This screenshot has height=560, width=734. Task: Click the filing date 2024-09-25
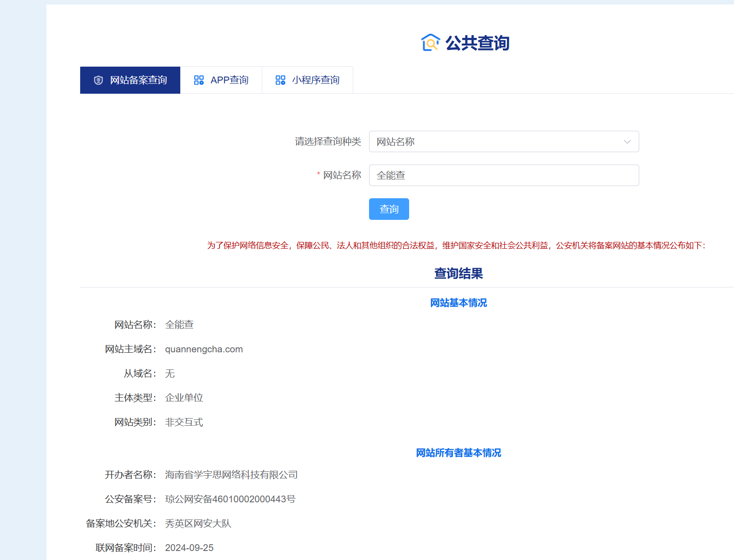coord(189,548)
